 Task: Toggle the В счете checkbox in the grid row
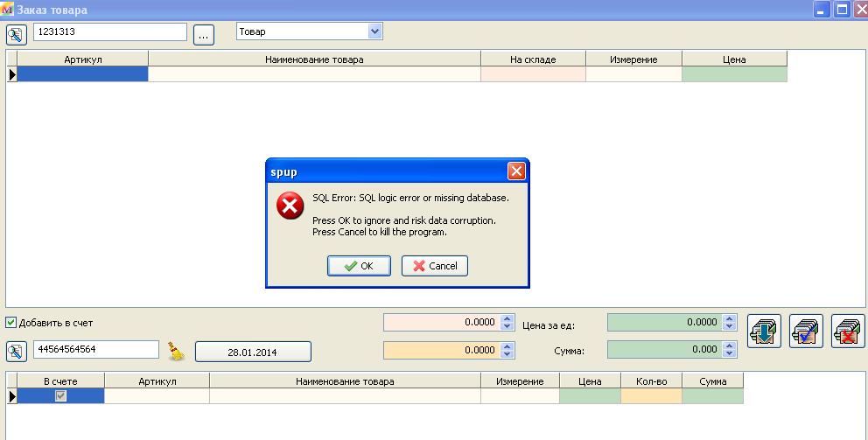click(x=60, y=396)
